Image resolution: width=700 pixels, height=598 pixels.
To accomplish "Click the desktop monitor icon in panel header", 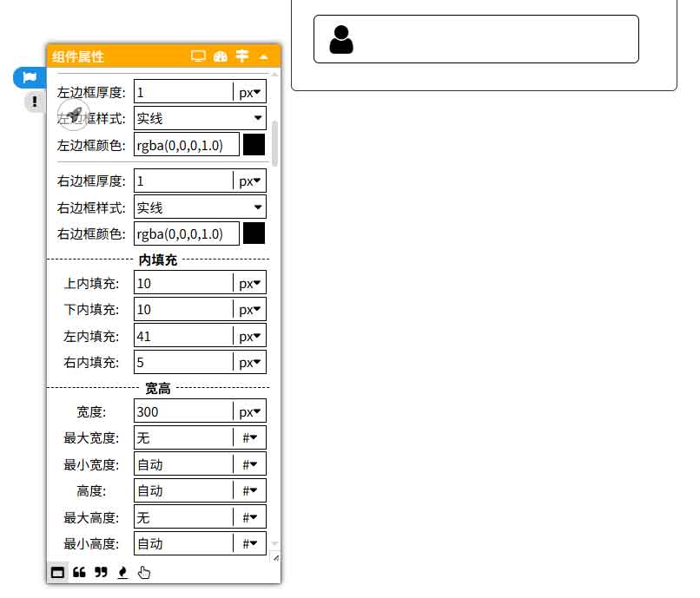I will coord(198,56).
